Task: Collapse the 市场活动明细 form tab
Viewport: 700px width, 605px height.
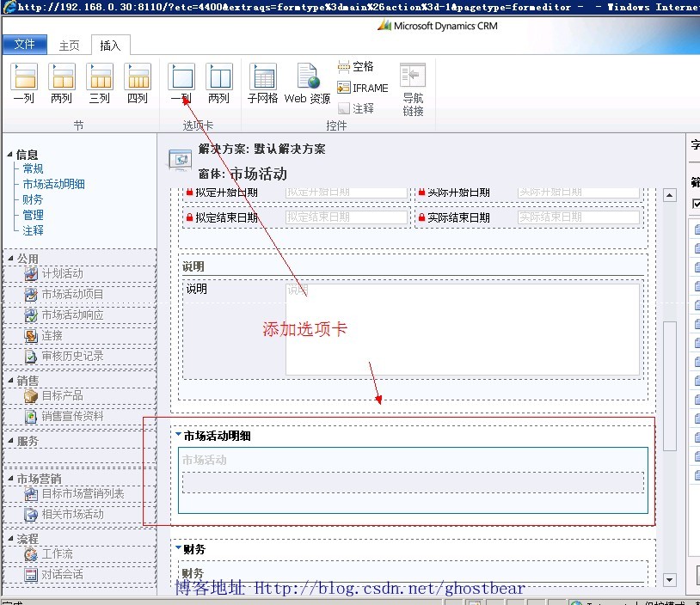Action: point(179,434)
